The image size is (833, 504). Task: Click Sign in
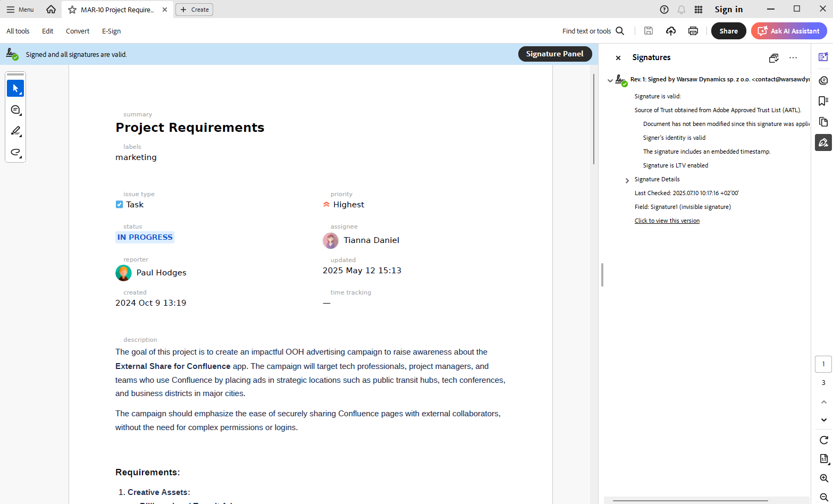coord(729,10)
